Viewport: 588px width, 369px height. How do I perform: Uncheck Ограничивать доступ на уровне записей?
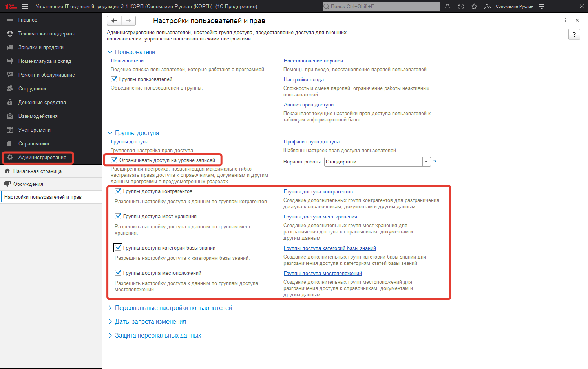click(115, 160)
